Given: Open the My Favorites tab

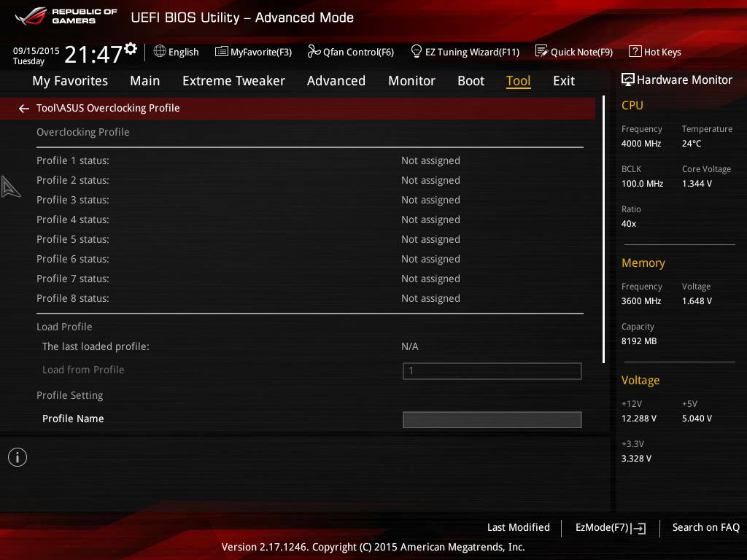Looking at the screenshot, I should click(70, 81).
